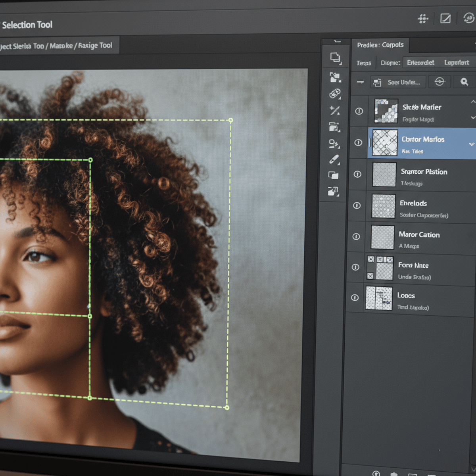Select the crop-style icon at the top right
Image resolution: width=476 pixels, height=476 pixels.
click(x=445, y=19)
